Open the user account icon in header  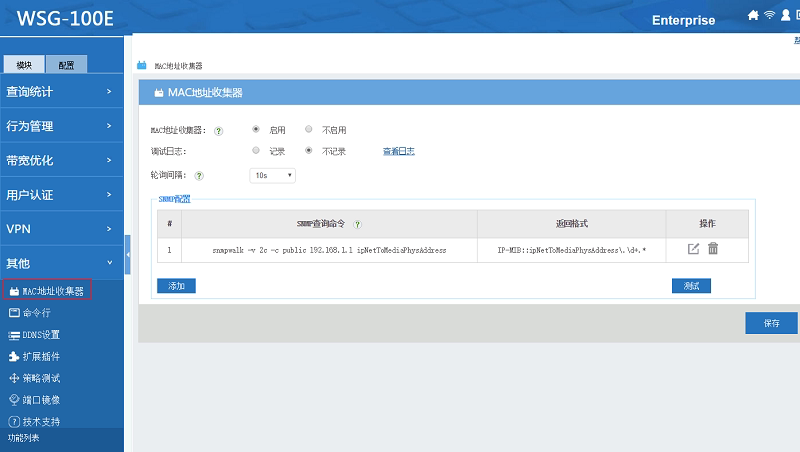coord(786,15)
